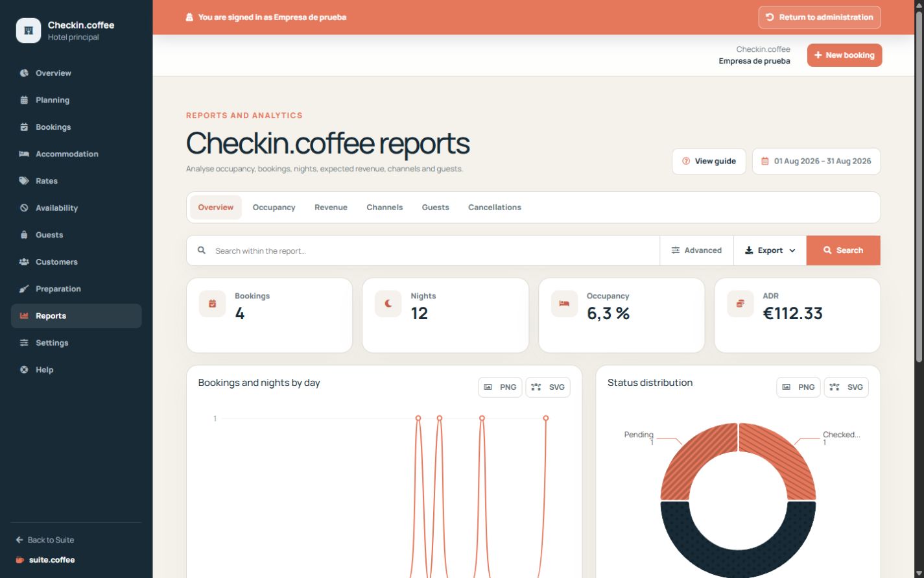The height and width of the screenshot is (578, 924).
Task: Click the Customers people sidebar icon
Action: point(24,262)
